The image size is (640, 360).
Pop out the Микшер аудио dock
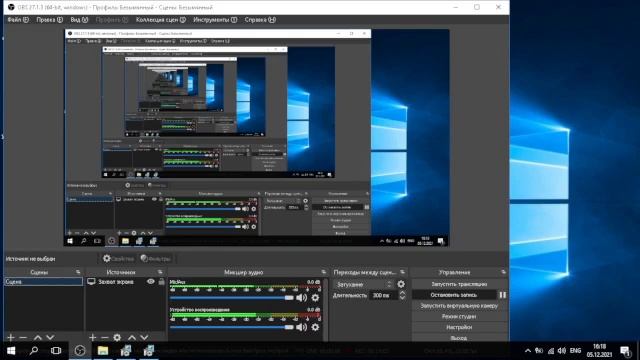pos(324,272)
